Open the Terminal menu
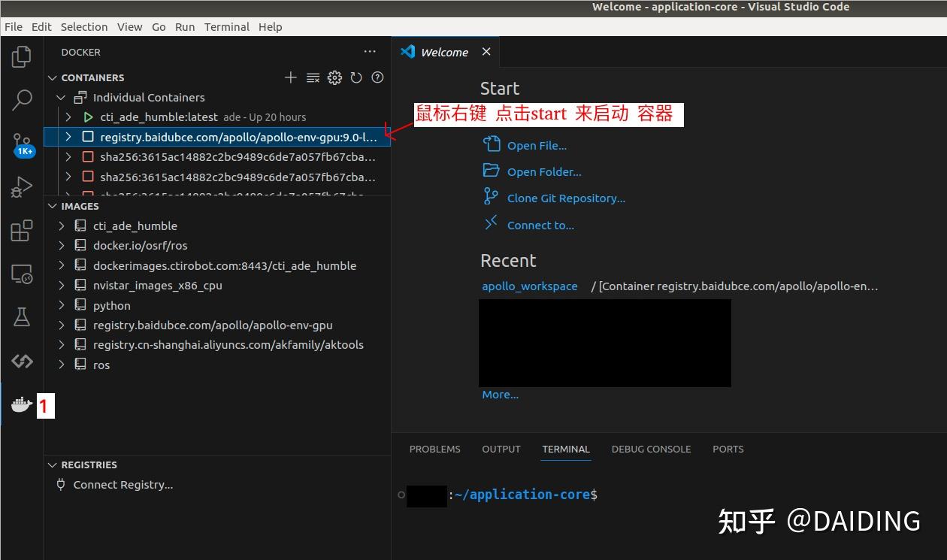The width and height of the screenshot is (947, 560). click(227, 26)
